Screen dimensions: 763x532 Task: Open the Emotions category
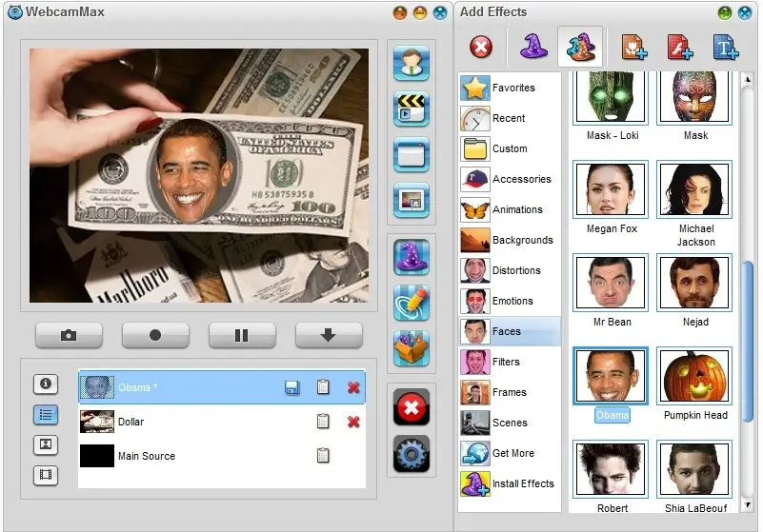[x=510, y=301]
